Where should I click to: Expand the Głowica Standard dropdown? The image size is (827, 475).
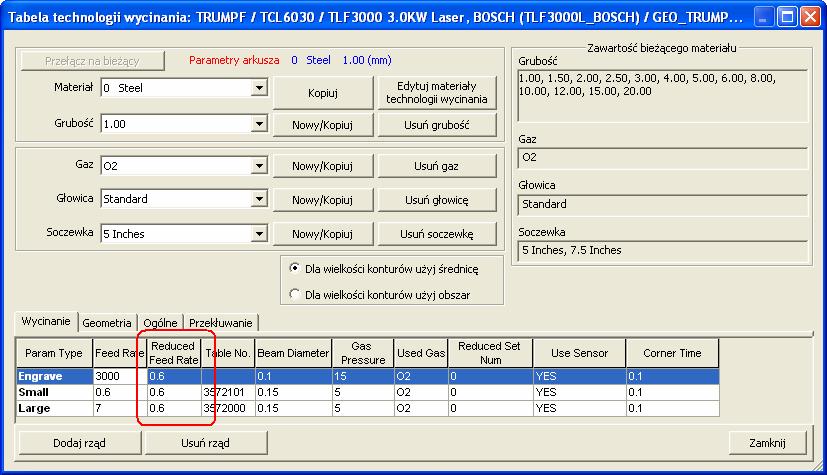(259, 199)
